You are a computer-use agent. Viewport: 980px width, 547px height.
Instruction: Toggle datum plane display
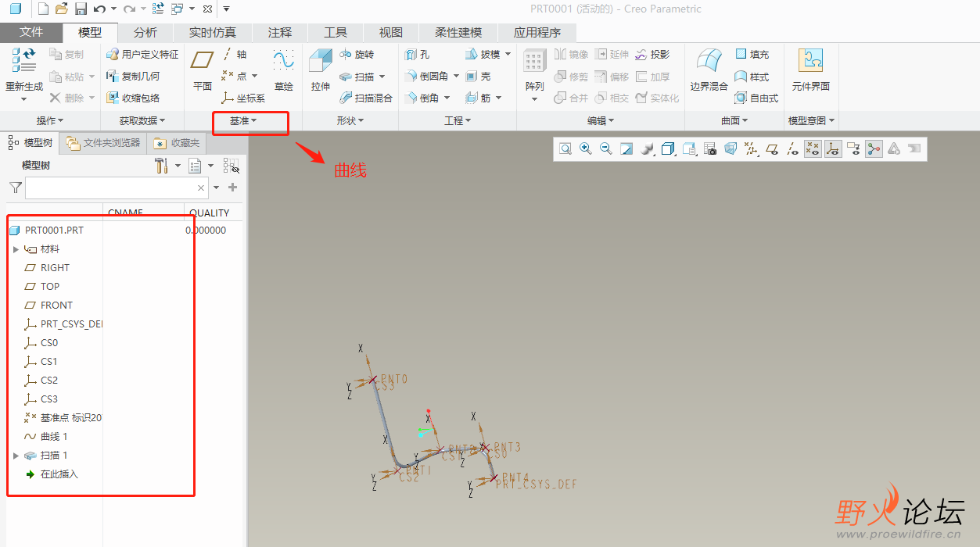771,148
